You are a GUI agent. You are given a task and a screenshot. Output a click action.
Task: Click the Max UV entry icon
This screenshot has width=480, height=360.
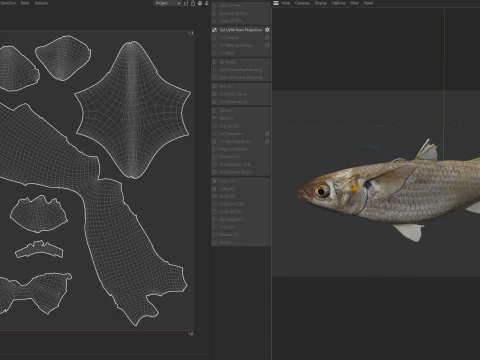coord(214,86)
